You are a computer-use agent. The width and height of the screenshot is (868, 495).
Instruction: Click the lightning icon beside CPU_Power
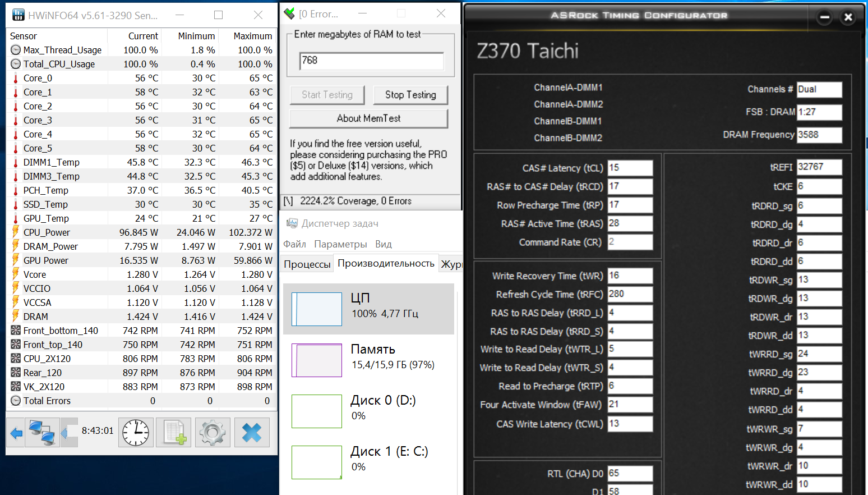coord(16,232)
